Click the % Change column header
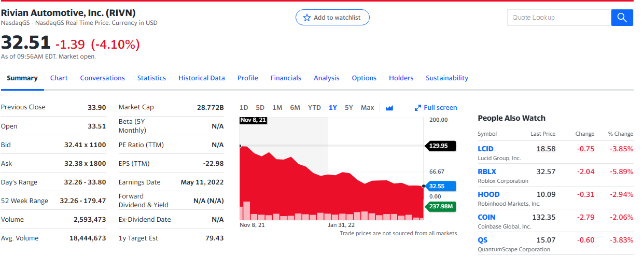Image resolution: width=644 pixels, height=257 pixels. pos(621,134)
